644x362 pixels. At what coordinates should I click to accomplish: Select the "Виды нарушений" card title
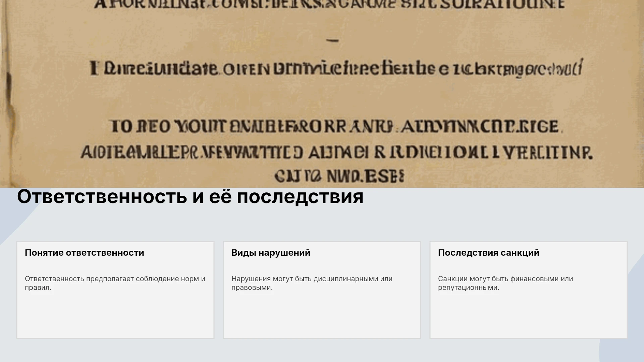tap(271, 253)
